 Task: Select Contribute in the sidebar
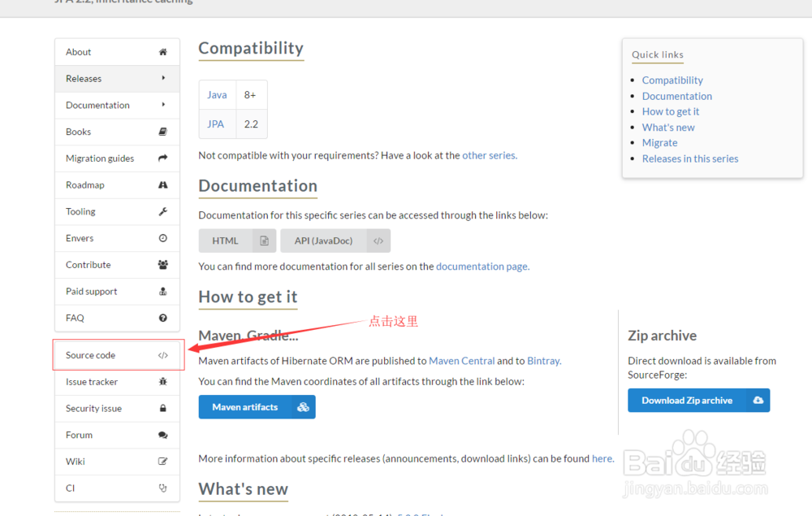click(x=117, y=265)
